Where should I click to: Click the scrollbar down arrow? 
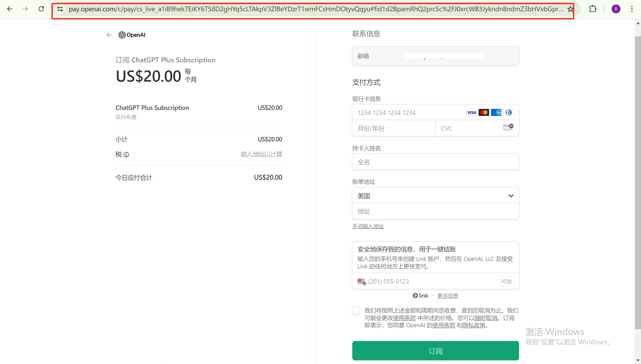pyautogui.click(x=638, y=360)
